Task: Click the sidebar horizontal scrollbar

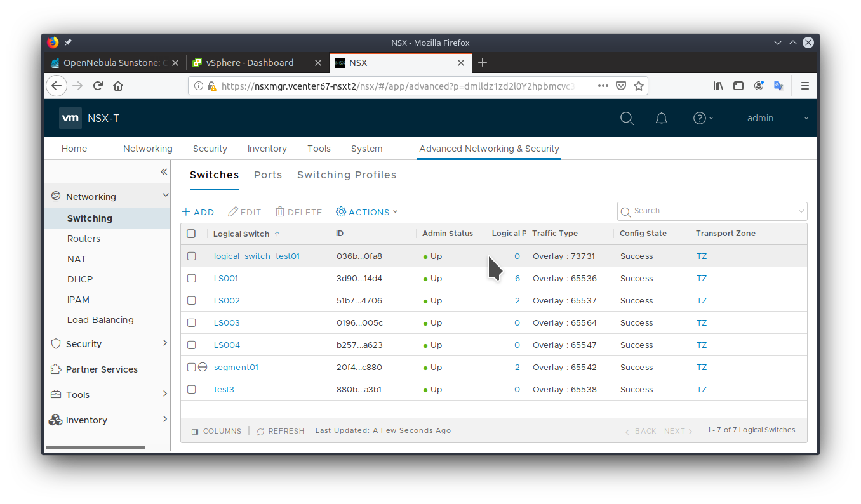Action: pos(95,448)
